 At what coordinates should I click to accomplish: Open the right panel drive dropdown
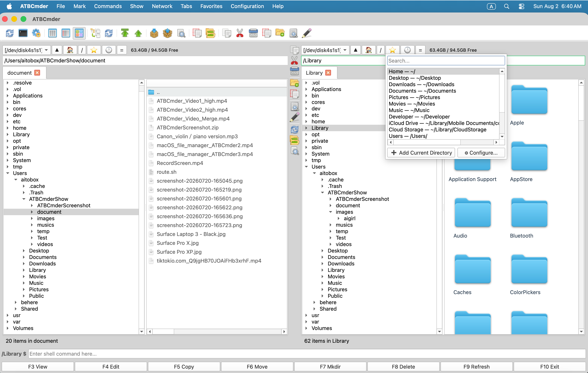click(x=325, y=50)
